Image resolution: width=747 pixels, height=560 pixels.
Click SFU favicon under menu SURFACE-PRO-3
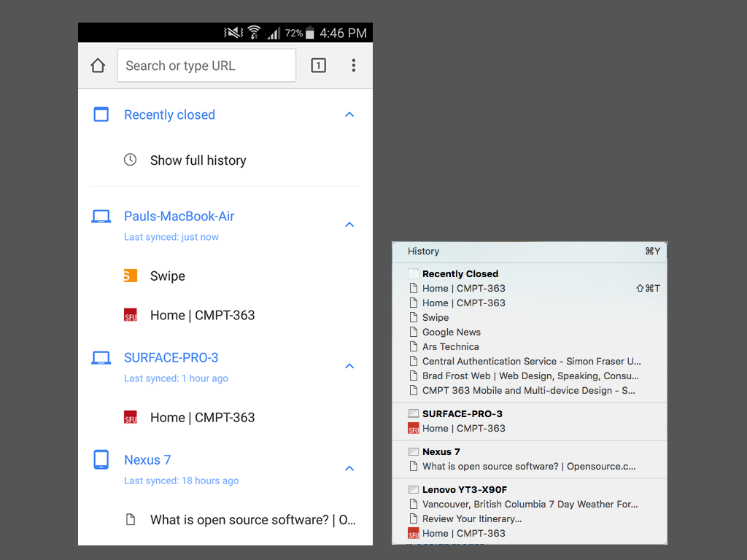pos(414,429)
